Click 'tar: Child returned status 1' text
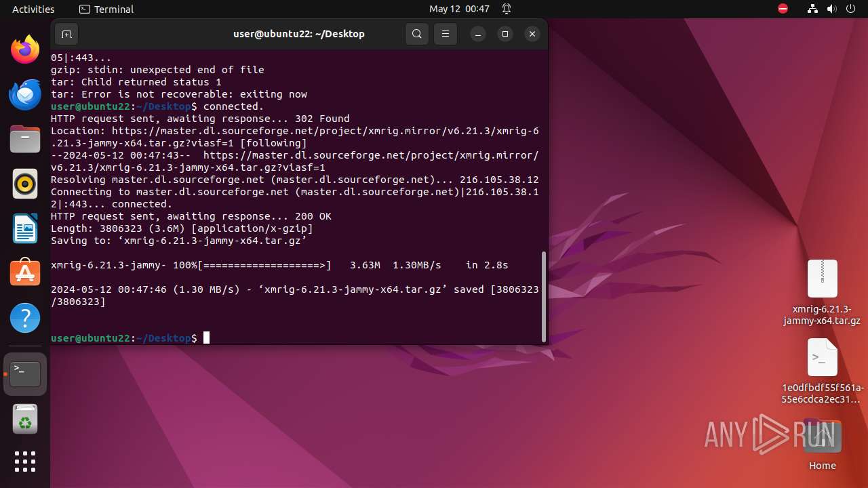 [136, 82]
